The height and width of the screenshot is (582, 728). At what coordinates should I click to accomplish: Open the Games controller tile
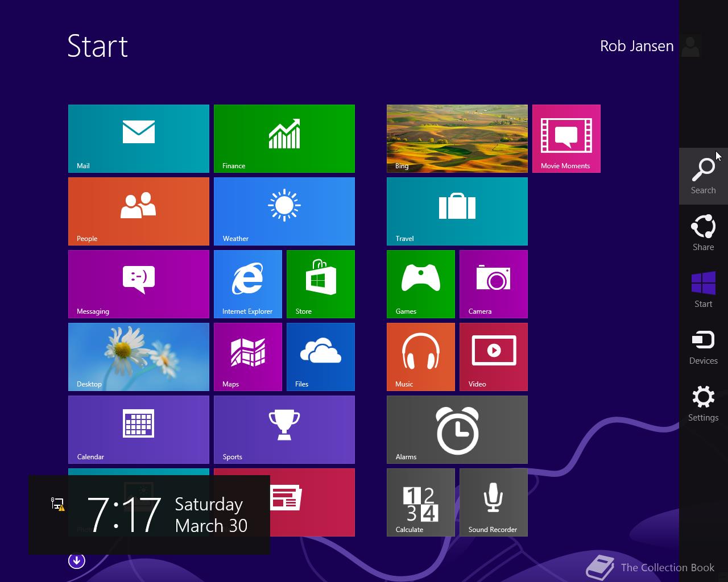421,284
